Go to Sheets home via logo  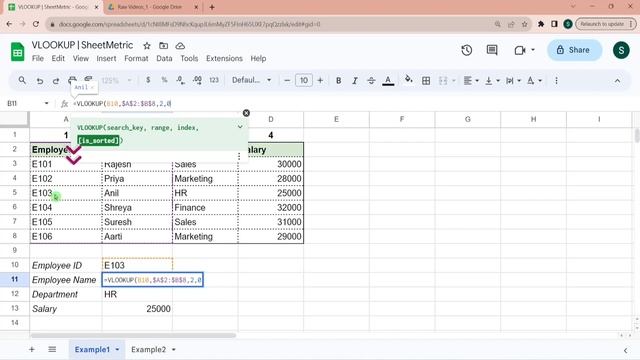point(17,51)
